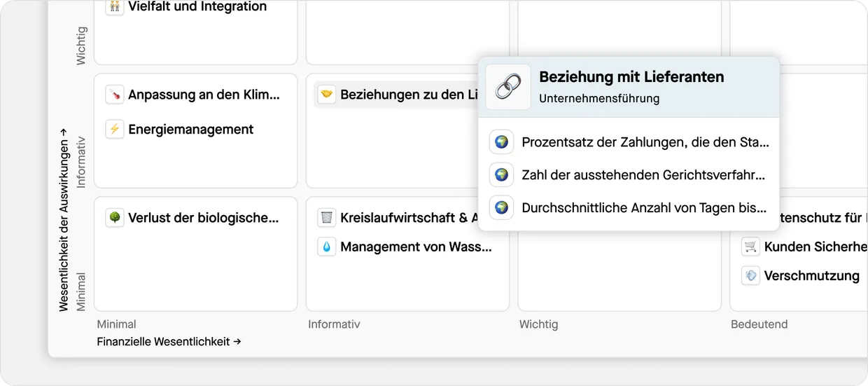
Task: Click the water drop icon for Management von Wasser
Action: pyautogui.click(x=327, y=247)
